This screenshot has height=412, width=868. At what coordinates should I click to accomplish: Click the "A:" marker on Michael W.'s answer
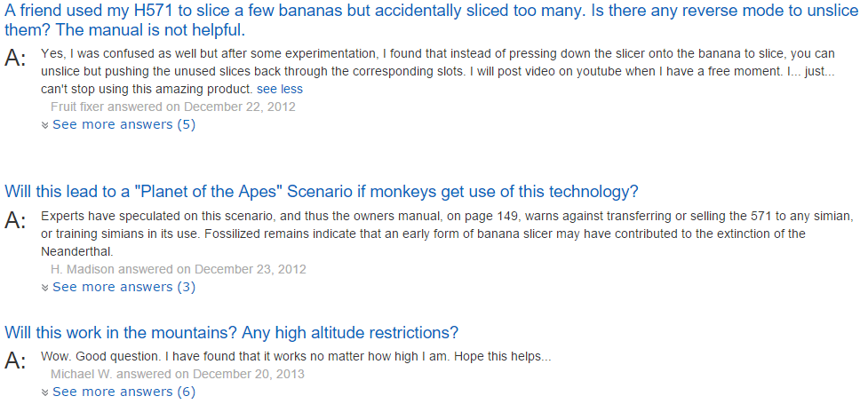(x=16, y=360)
